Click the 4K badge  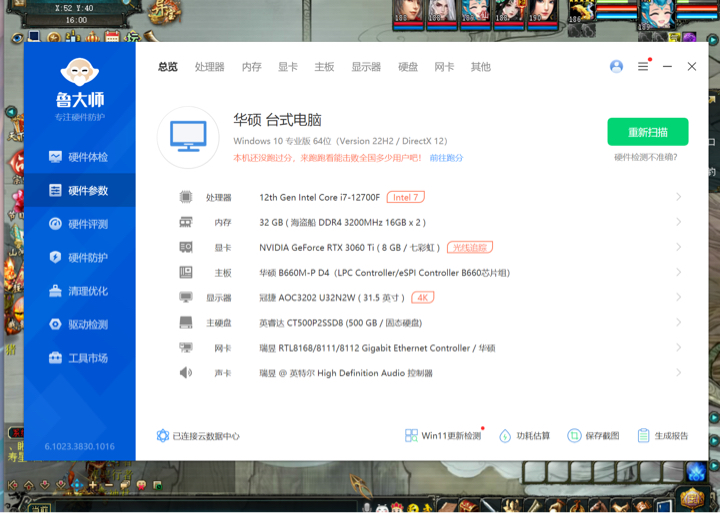[422, 298]
